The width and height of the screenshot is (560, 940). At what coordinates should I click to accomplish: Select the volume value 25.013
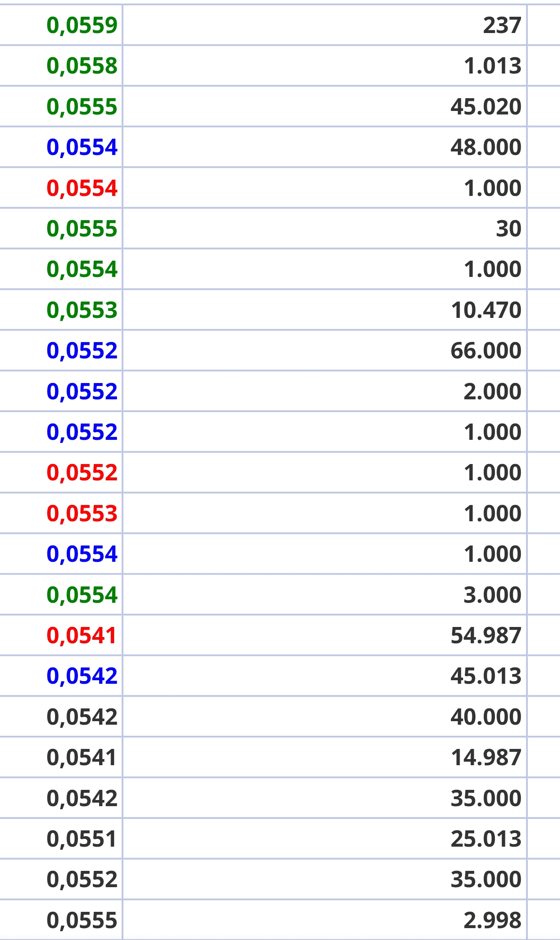pyautogui.click(x=486, y=839)
